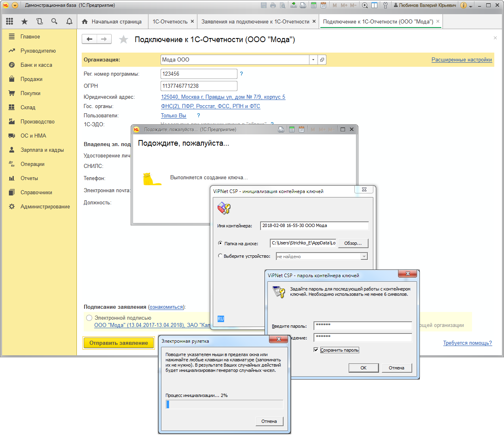Open the device list dropdown 'не найдено'

(364, 257)
